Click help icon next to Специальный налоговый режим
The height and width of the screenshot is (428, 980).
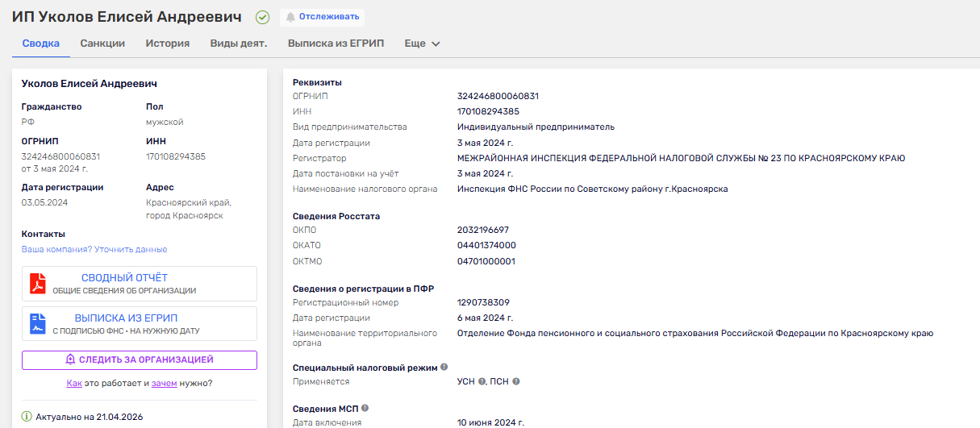point(444,367)
